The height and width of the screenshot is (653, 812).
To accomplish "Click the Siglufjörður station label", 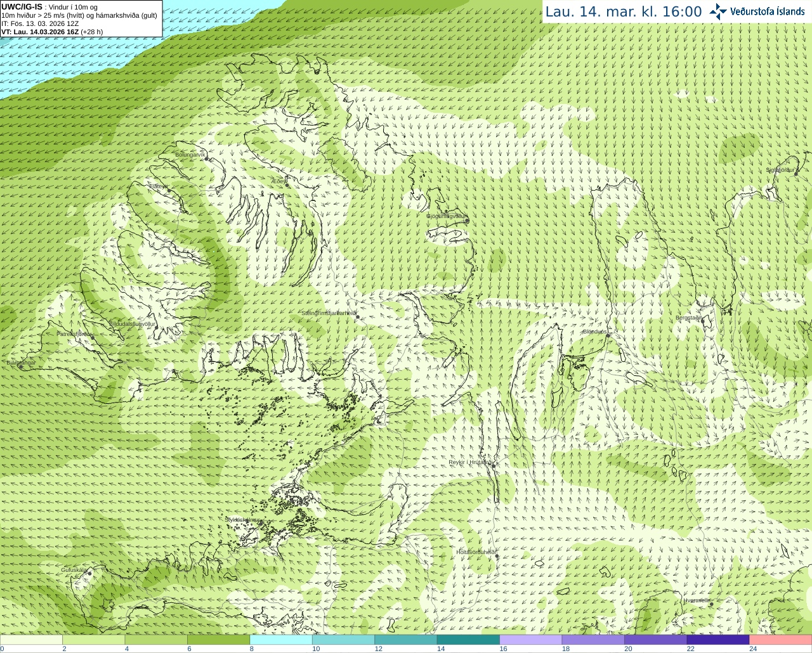I will (781, 170).
